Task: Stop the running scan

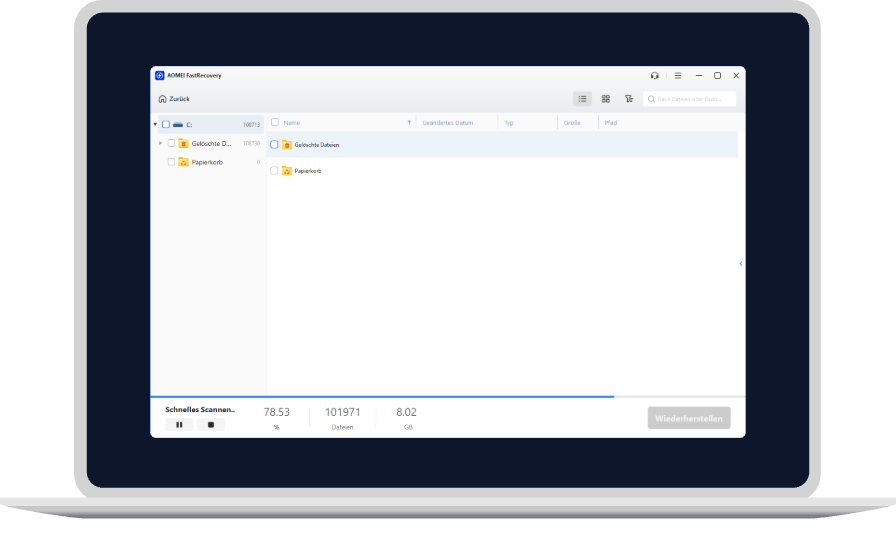Action: point(211,425)
